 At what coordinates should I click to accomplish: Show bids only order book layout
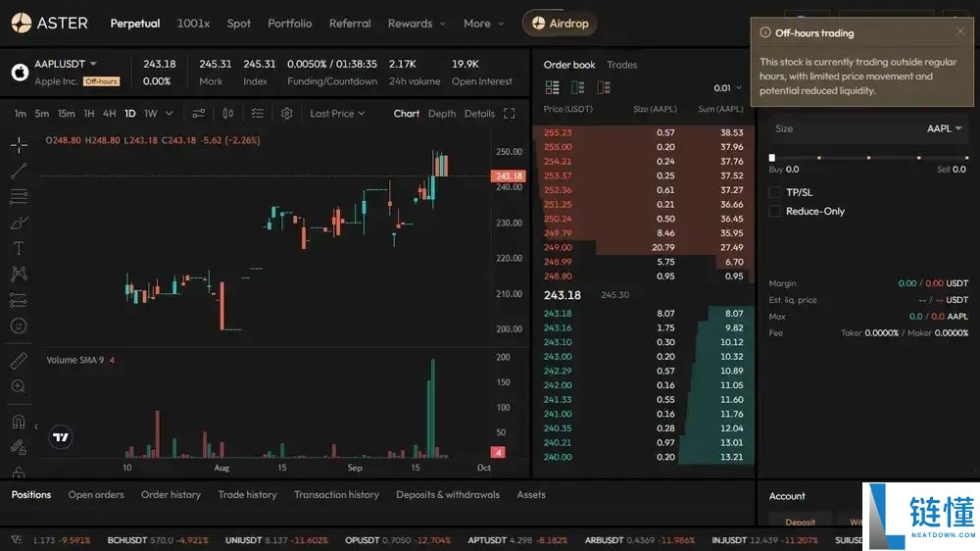pyautogui.click(x=578, y=87)
